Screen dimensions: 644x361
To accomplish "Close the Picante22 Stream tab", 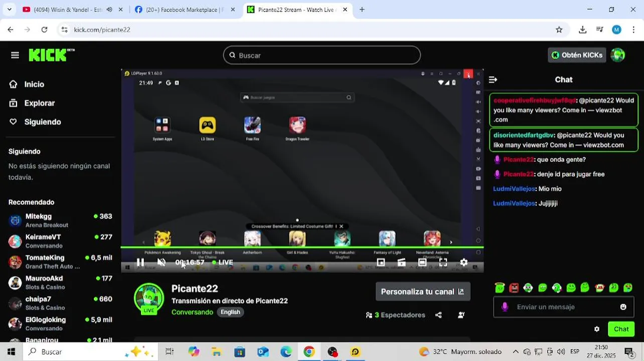I will tap(345, 10).
